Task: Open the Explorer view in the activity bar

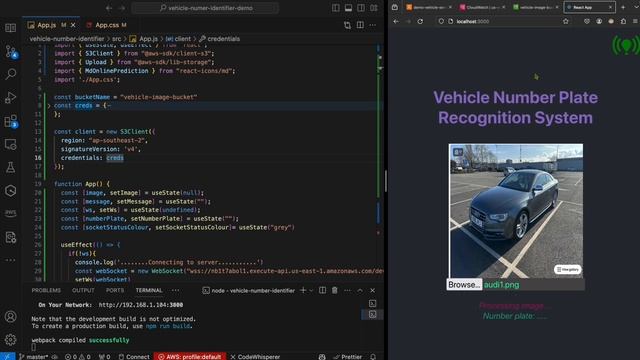Action: point(11,28)
